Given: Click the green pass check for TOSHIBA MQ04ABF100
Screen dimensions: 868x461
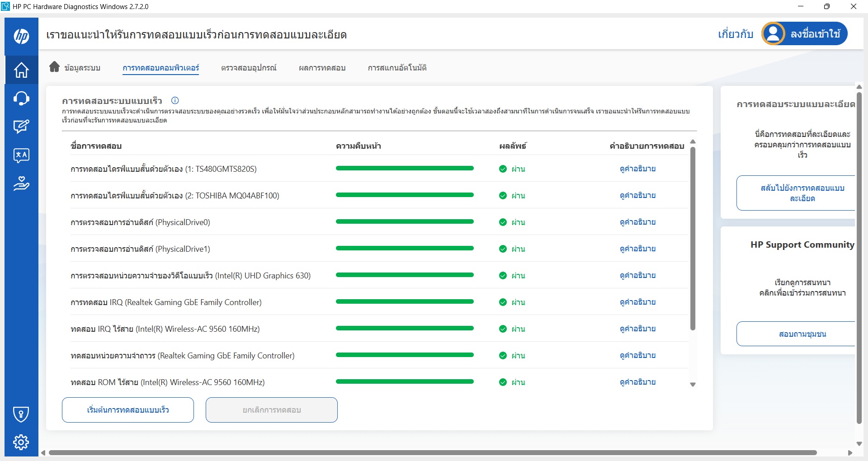Looking at the screenshot, I should (503, 195).
